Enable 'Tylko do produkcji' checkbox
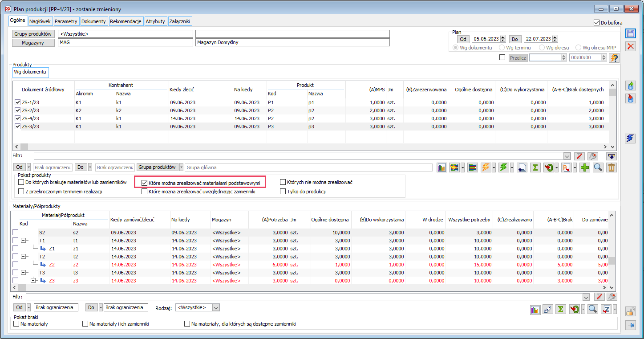Image resolution: width=644 pixels, height=339 pixels. point(283,192)
